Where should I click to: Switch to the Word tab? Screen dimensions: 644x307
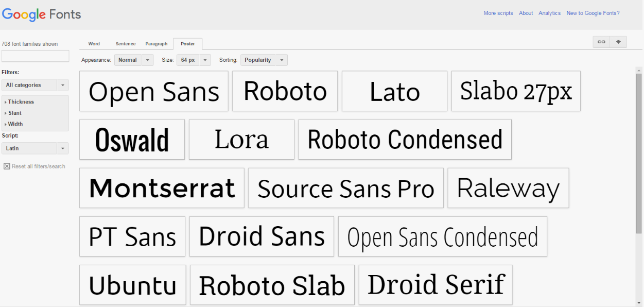point(94,44)
